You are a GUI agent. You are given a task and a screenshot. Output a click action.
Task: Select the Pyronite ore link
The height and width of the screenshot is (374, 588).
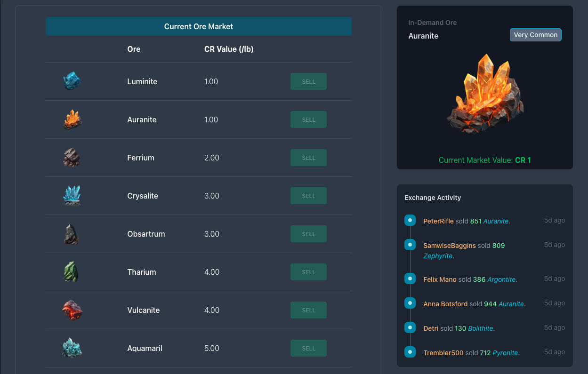pyautogui.click(x=505, y=353)
